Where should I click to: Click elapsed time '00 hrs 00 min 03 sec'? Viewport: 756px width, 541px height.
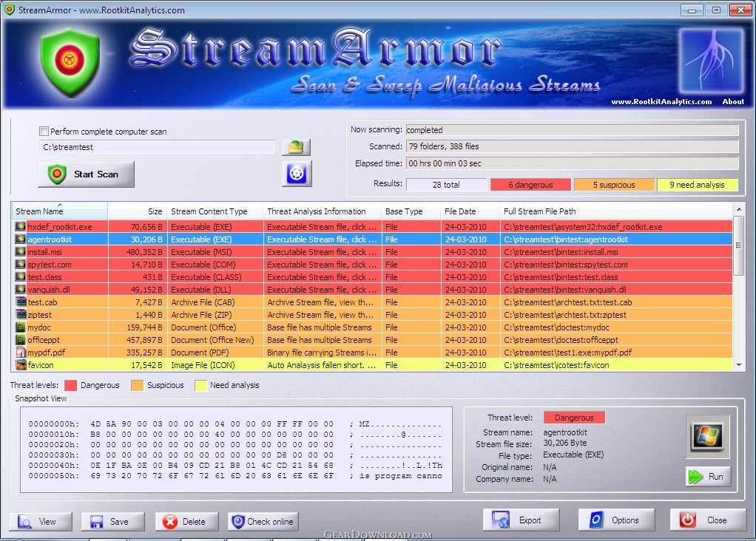click(573, 163)
